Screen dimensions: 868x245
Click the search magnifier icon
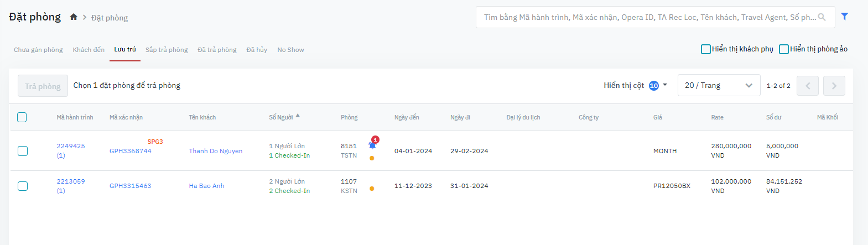coord(822,17)
